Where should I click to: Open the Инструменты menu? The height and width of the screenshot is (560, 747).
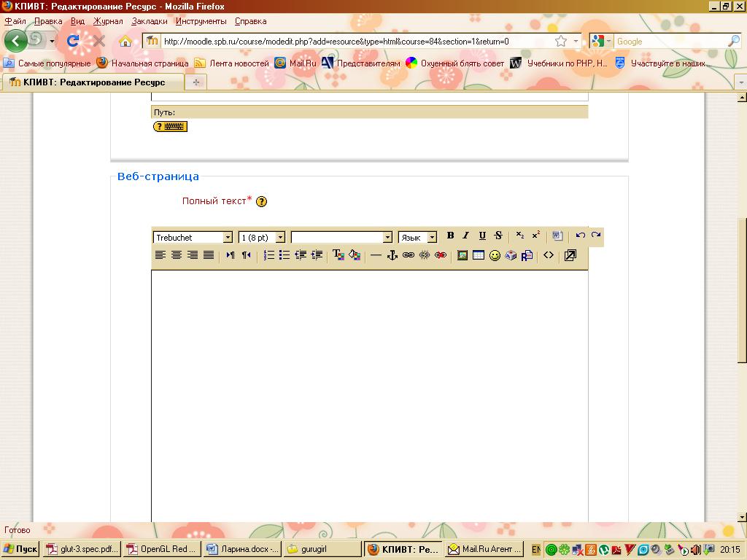point(201,21)
